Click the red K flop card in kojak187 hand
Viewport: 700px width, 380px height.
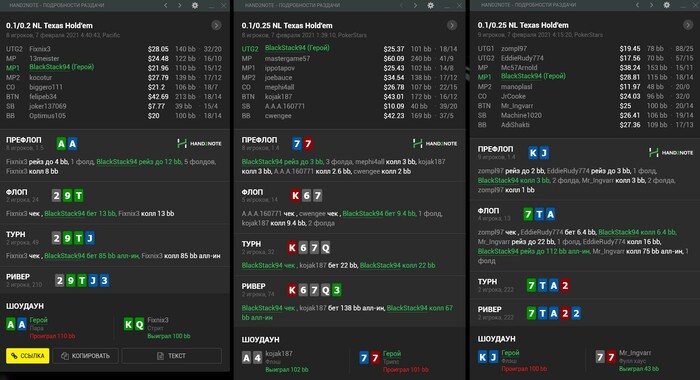click(x=295, y=195)
